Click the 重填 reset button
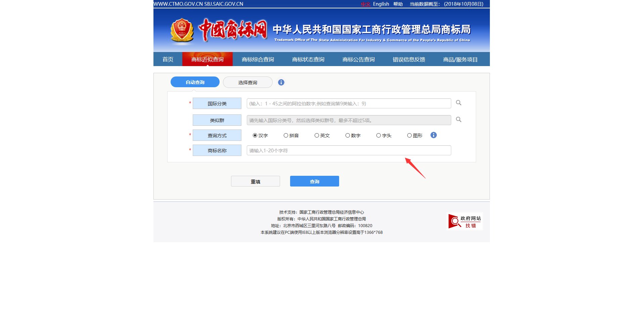 pyautogui.click(x=255, y=181)
